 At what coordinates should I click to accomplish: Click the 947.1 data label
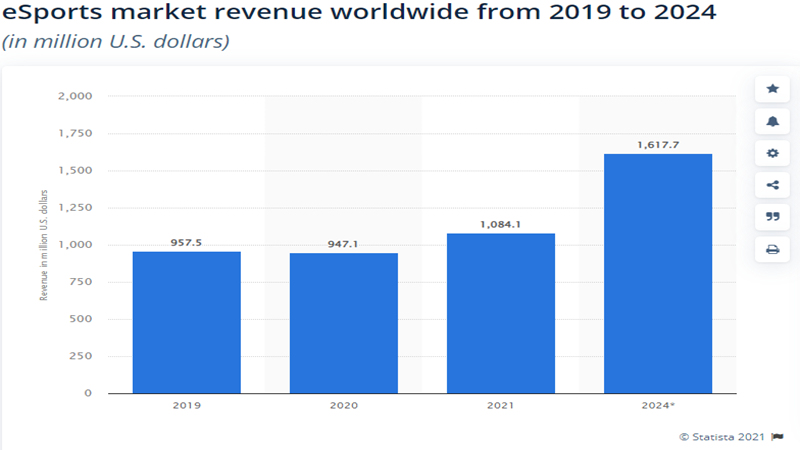344,243
